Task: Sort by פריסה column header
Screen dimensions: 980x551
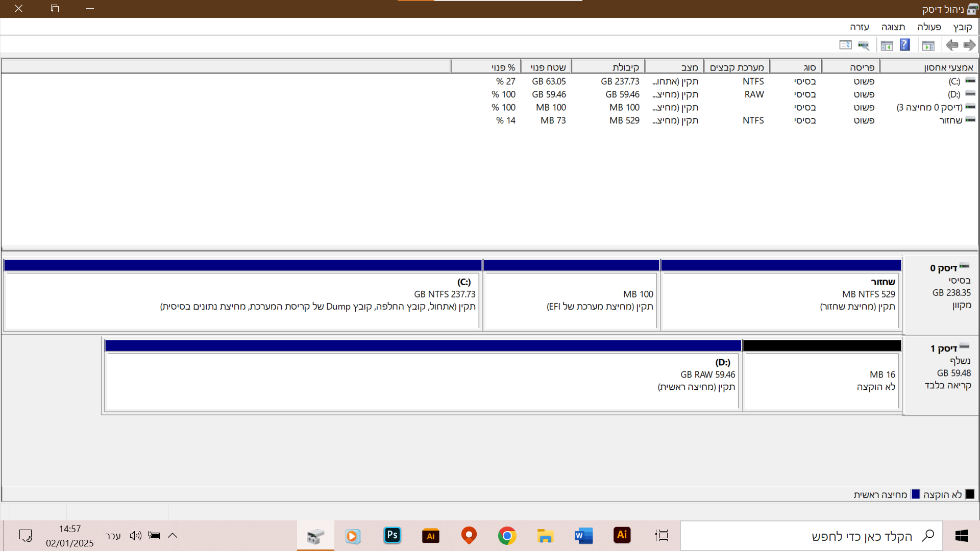Action: (851, 67)
